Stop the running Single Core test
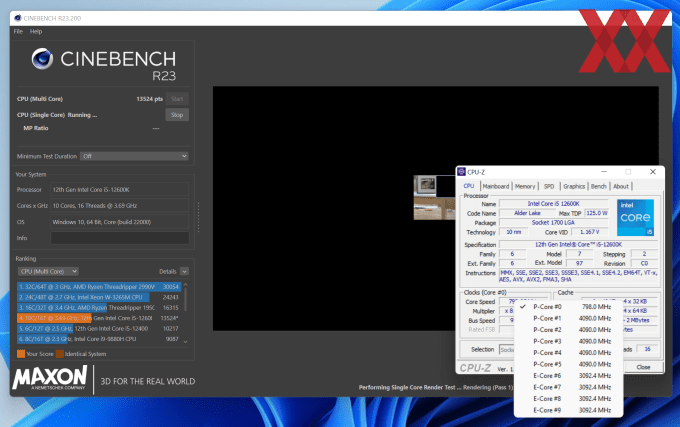Screen dimensions: 680x427 [x=177, y=115]
